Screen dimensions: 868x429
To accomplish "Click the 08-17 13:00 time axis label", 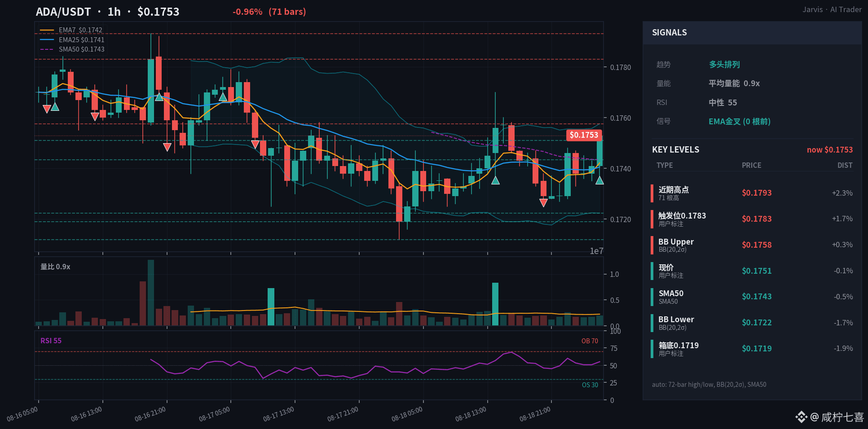I will coord(279,414).
